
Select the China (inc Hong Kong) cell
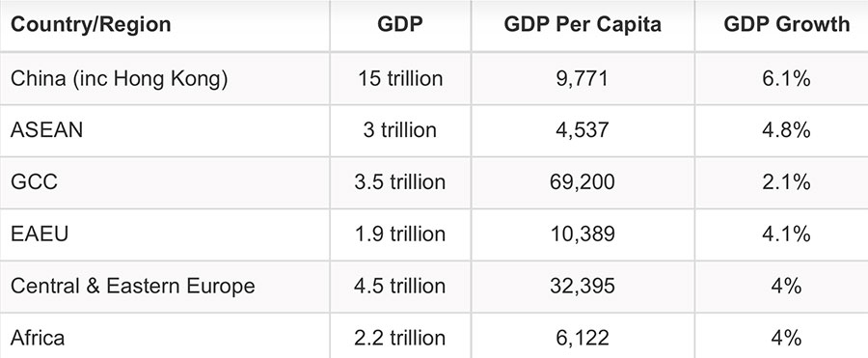click(x=119, y=79)
